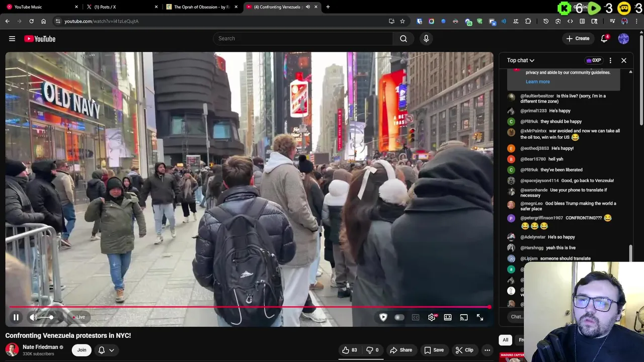The height and width of the screenshot is (362, 644).
Task: Close the live chat panel
Action: [624, 60]
